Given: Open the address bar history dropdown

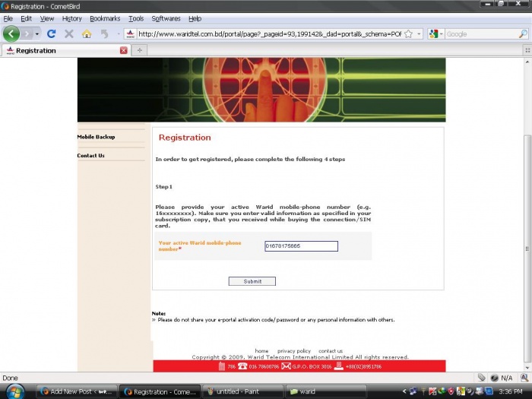Looking at the screenshot, I should click(x=419, y=34).
